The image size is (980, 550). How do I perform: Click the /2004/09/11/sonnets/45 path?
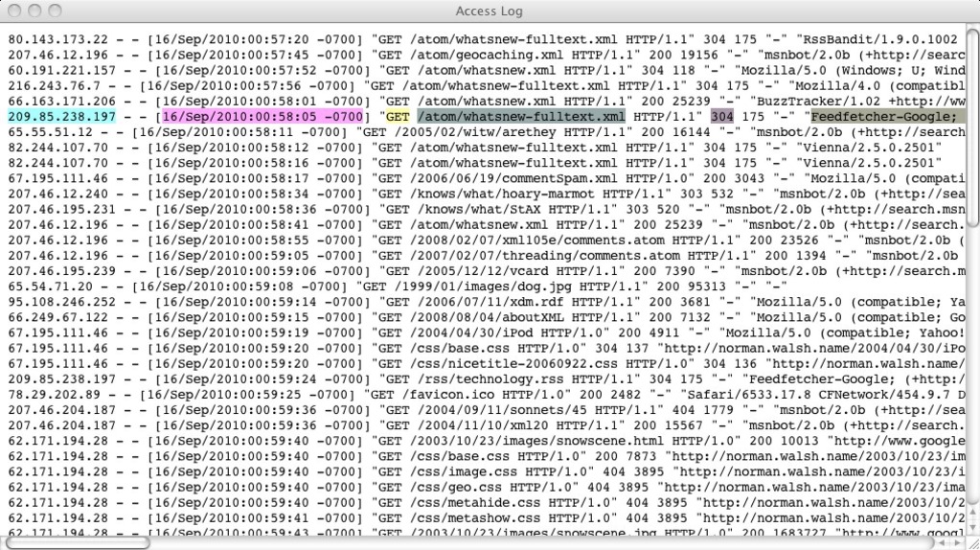[x=502, y=410]
